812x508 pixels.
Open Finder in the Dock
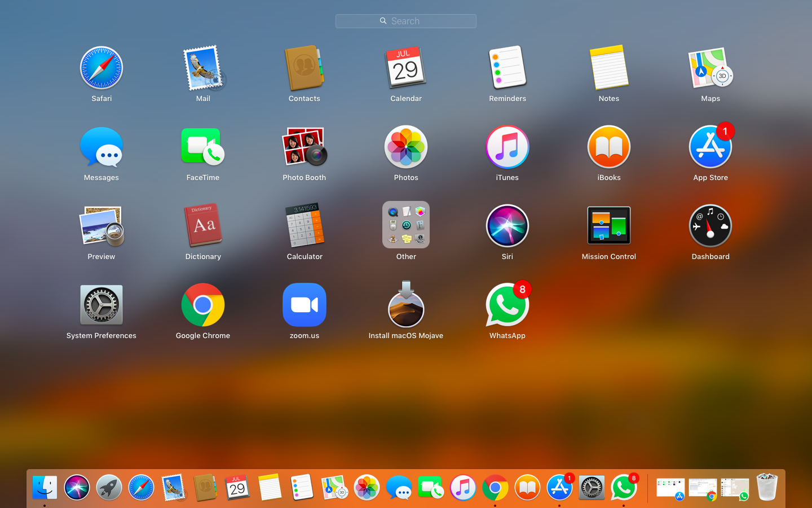pyautogui.click(x=45, y=487)
